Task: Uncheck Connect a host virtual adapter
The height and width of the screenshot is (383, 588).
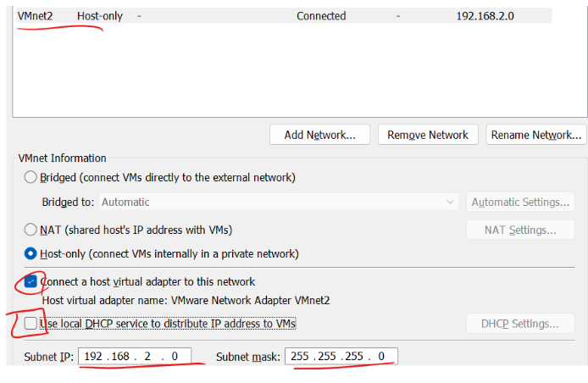Action: click(31, 281)
